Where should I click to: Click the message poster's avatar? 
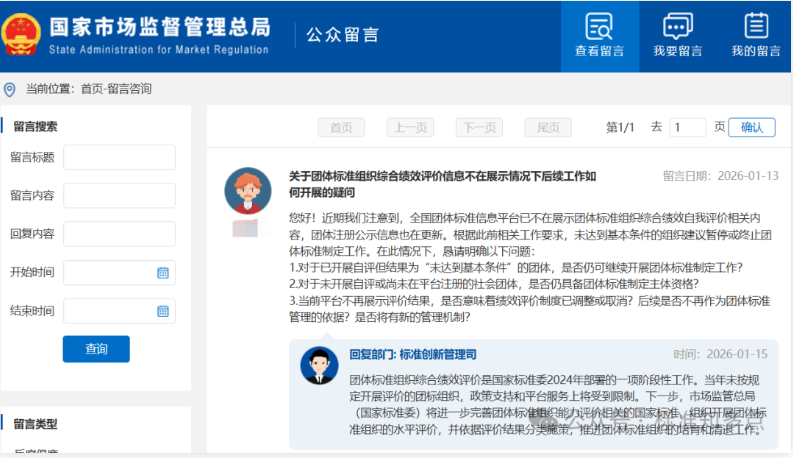click(247, 191)
